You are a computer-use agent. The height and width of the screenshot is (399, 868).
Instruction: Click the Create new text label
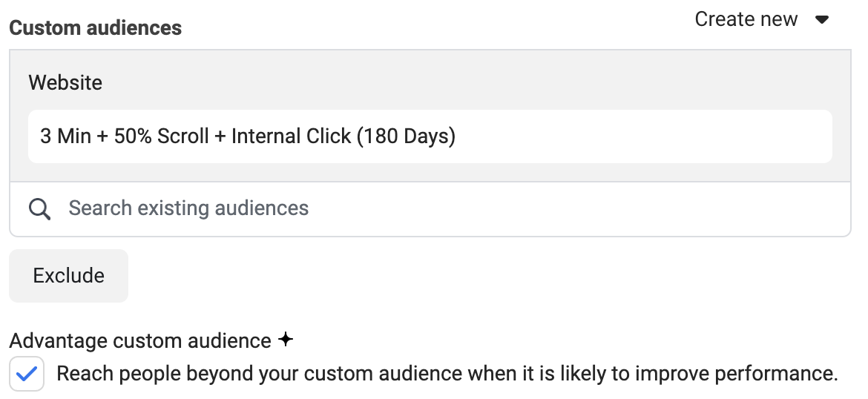pyautogui.click(x=746, y=19)
